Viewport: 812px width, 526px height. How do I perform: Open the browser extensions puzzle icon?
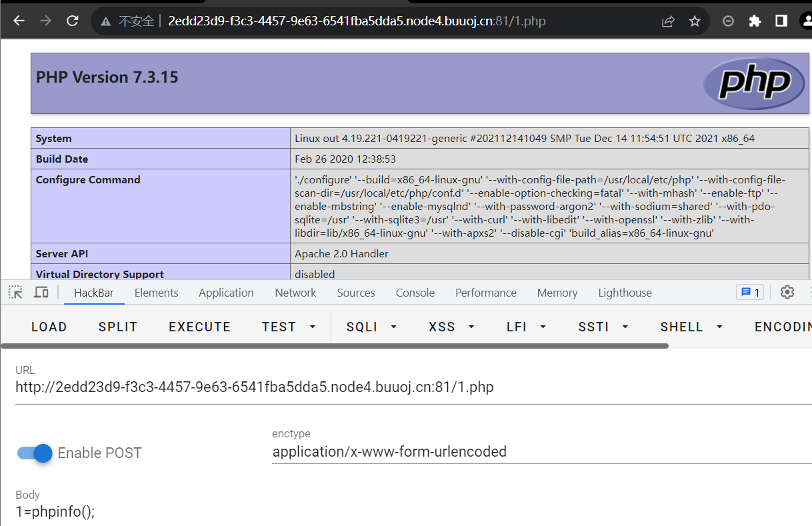click(x=754, y=21)
